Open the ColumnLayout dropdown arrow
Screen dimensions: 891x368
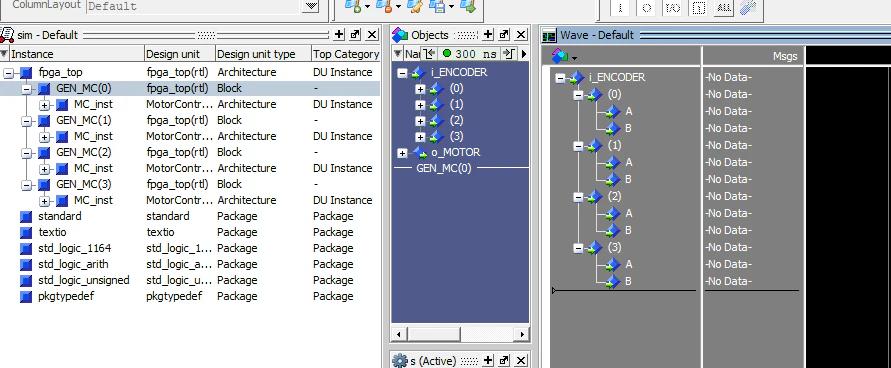(x=310, y=6)
